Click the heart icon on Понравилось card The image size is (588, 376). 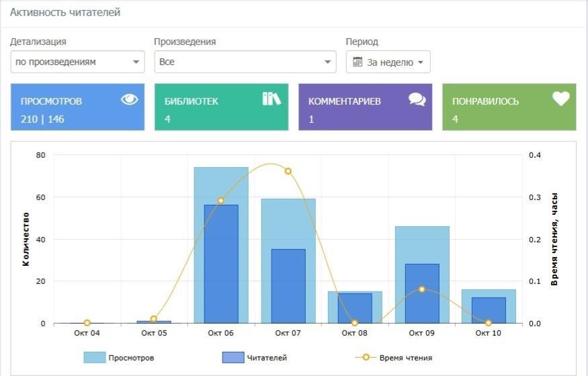click(561, 99)
